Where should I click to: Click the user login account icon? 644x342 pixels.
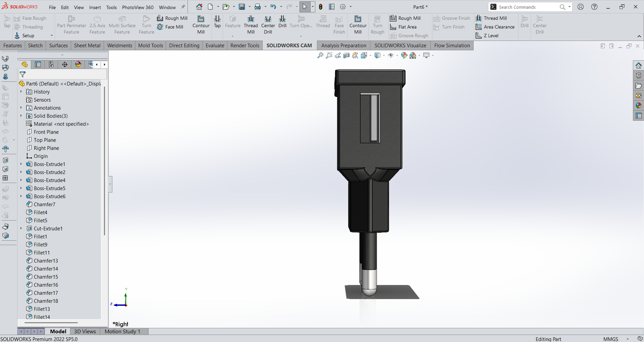tap(581, 7)
